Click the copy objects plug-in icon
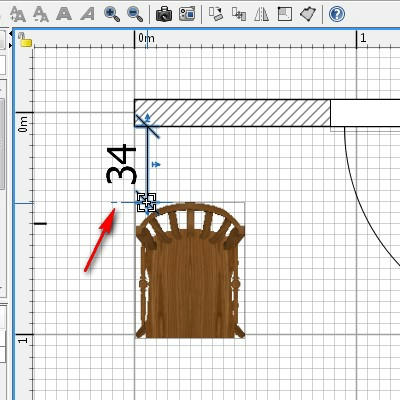The width and height of the screenshot is (400, 400). coord(239,14)
